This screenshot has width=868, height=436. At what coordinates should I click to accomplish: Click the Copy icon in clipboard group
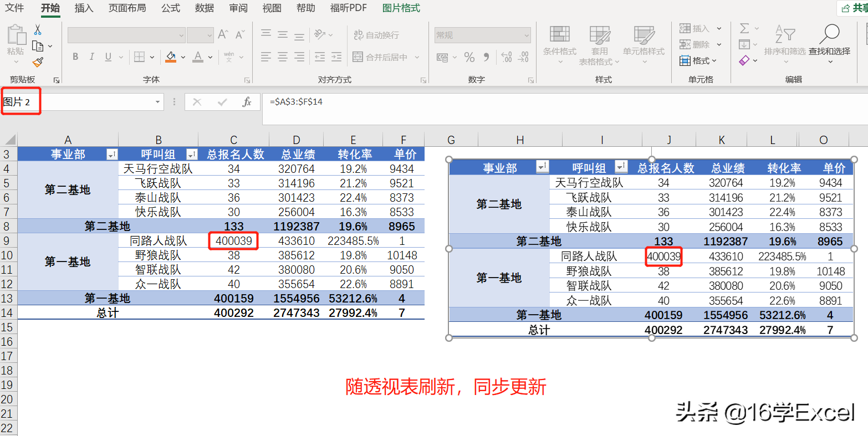pyautogui.click(x=38, y=46)
